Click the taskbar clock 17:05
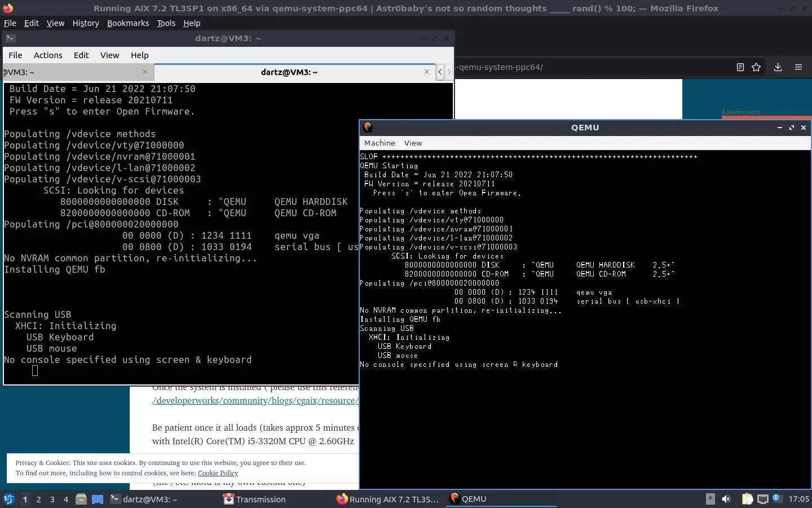Image resolution: width=812 pixels, height=508 pixels. (798, 499)
